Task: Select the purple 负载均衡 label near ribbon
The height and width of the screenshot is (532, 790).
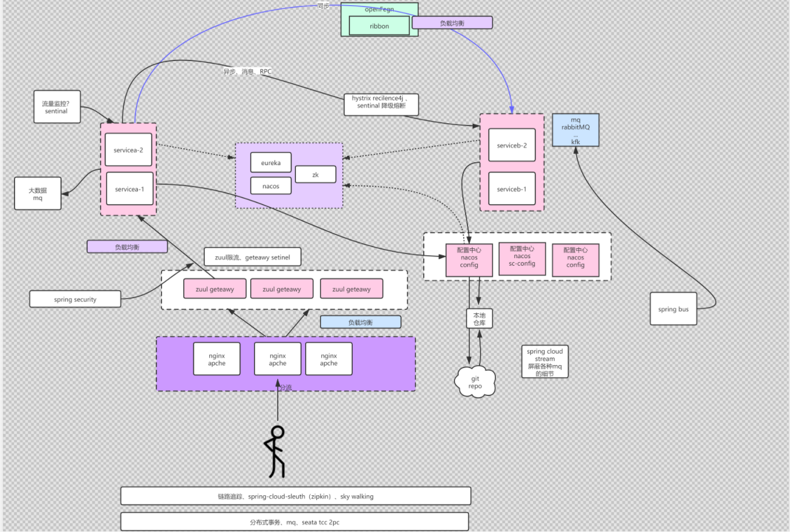Action: point(452,22)
